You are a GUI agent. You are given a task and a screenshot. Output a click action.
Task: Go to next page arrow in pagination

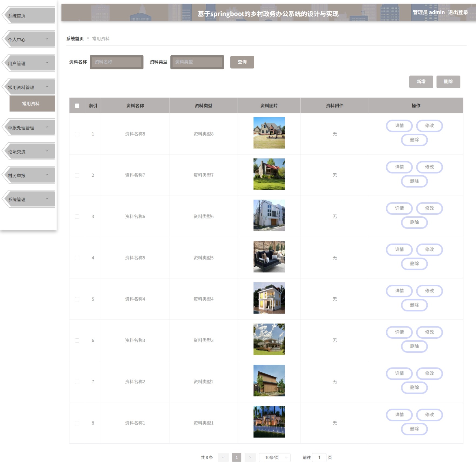[250, 457]
